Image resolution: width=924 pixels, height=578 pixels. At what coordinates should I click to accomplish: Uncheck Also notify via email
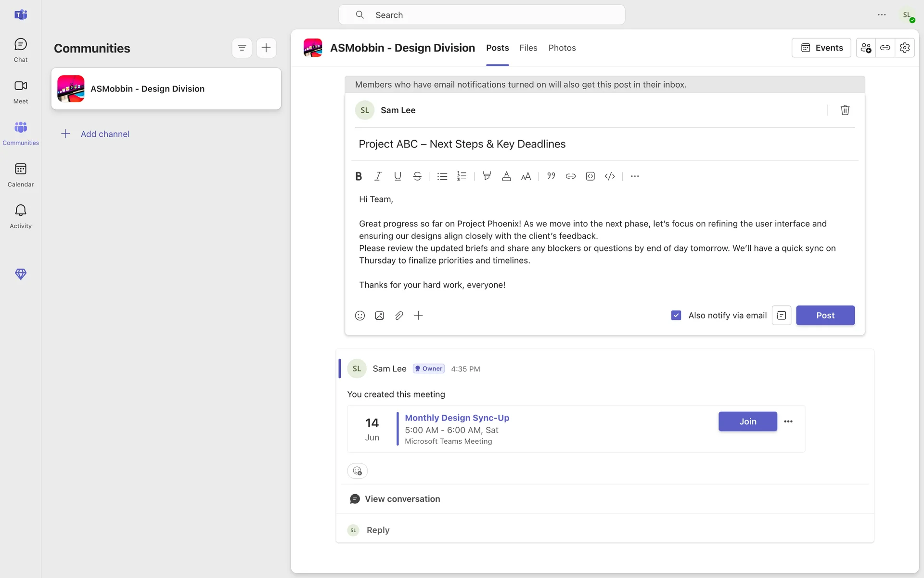coord(676,315)
